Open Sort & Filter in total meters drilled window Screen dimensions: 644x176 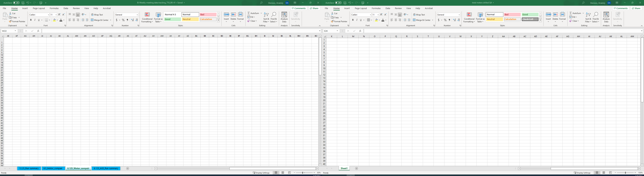[x=588, y=17]
